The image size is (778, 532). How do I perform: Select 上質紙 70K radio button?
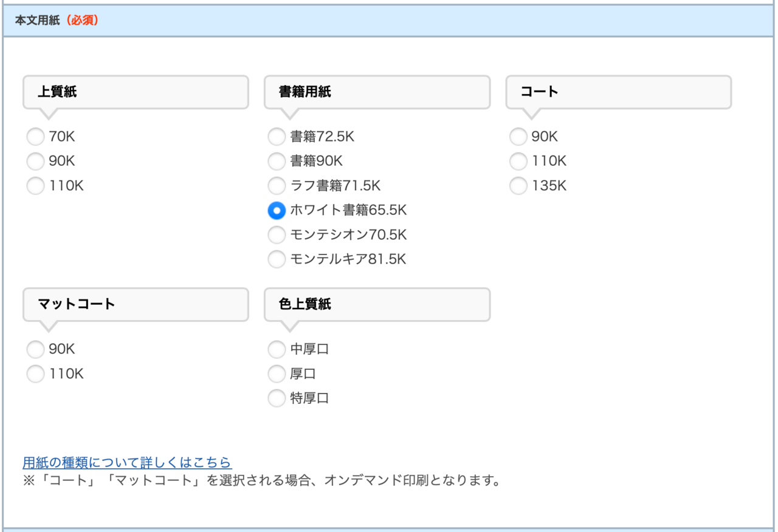coord(35,137)
